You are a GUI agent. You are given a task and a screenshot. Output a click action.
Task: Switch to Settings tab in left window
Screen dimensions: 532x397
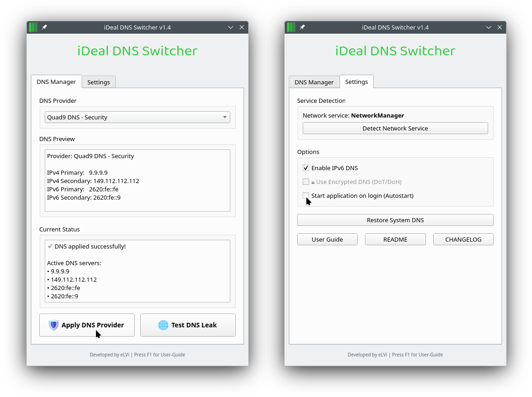click(x=99, y=82)
